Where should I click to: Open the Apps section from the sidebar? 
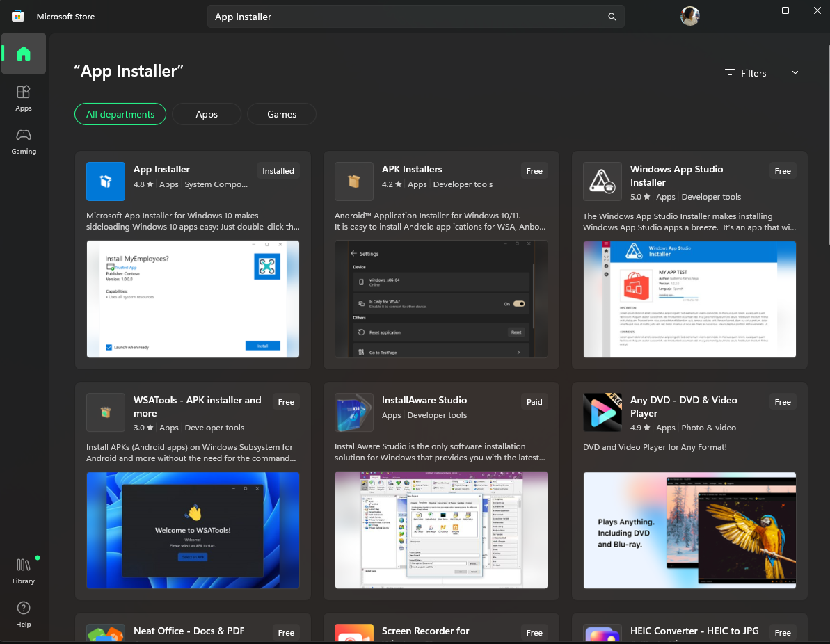[x=24, y=97]
